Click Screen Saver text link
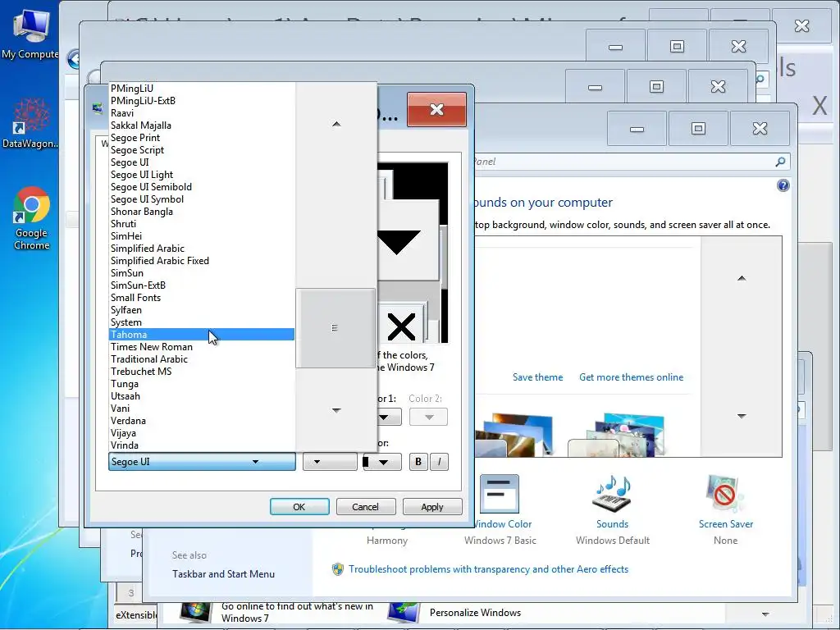This screenshot has width=840, height=630. click(725, 524)
